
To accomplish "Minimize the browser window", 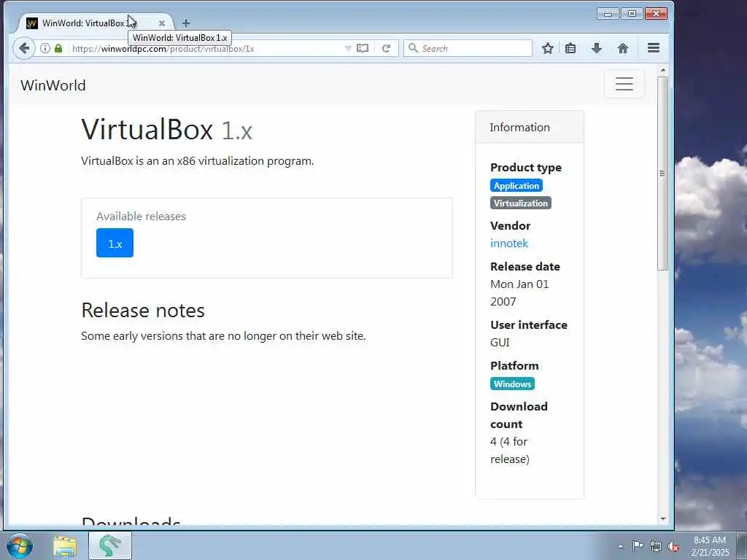I will 608,14.
